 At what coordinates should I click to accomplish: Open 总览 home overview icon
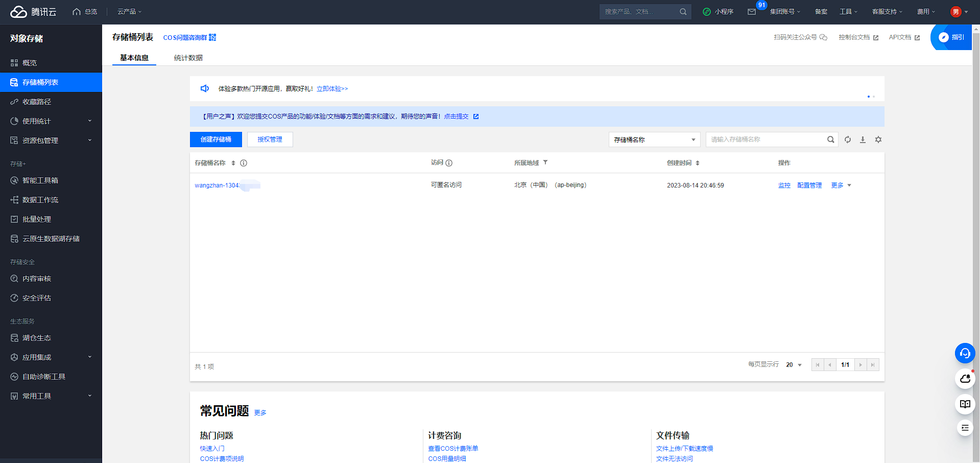tap(77, 12)
